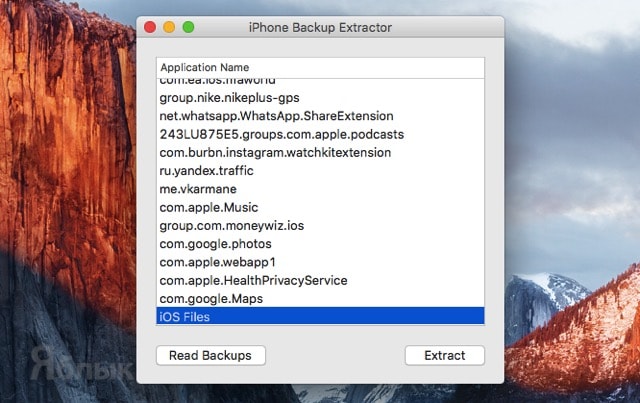The height and width of the screenshot is (403, 640).
Task: Choose the com.apple.HealthPrivacyService entry
Action: click(x=320, y=280)
